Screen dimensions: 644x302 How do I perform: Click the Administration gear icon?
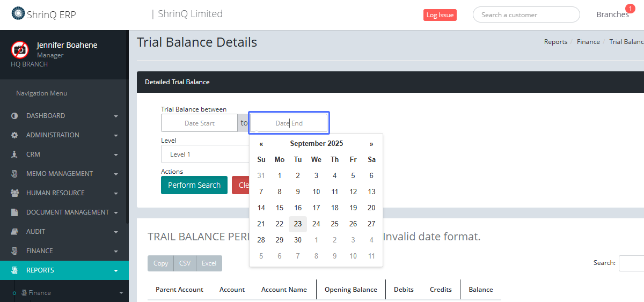point(14,135)
